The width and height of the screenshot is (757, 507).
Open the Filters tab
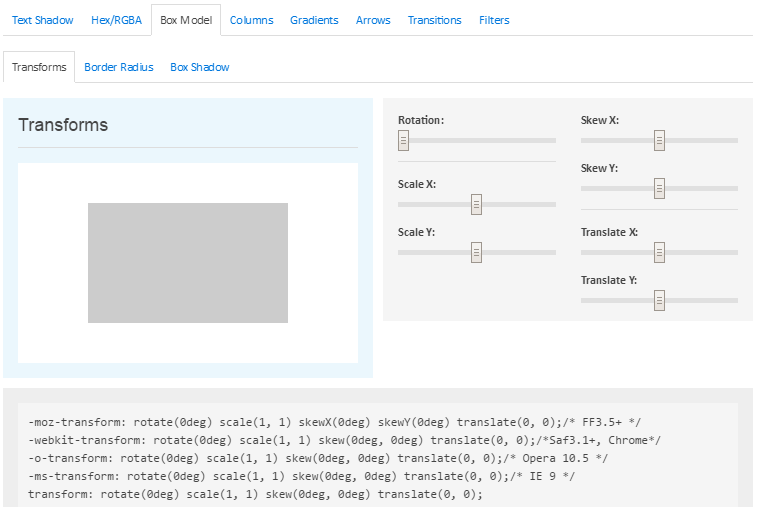coord(494,20)
